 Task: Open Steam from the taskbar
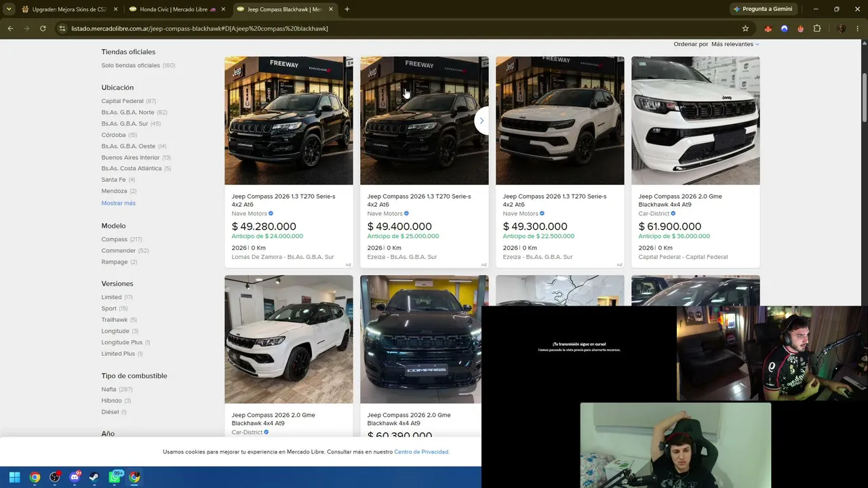click(x=95, y=477)
